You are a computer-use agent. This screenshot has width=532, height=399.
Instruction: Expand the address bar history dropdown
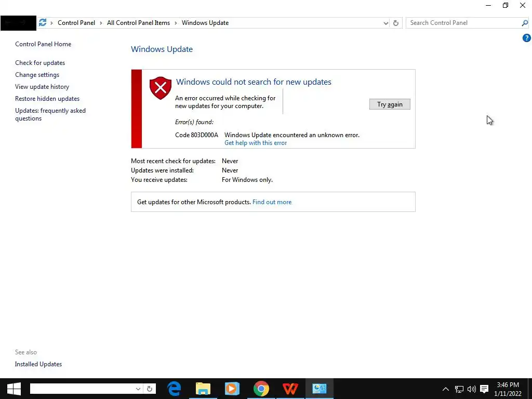[386, 23]
